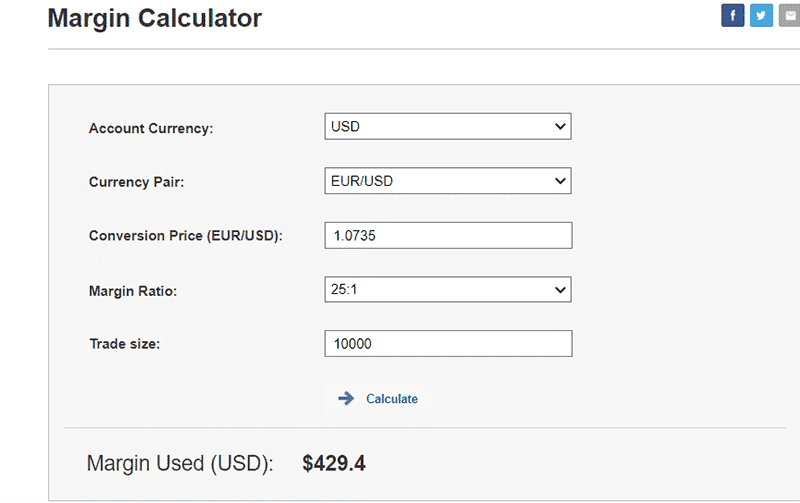This screenshot has width=800, height=503.
Task: Share the page on Facebook
Action: coord(732,15)
